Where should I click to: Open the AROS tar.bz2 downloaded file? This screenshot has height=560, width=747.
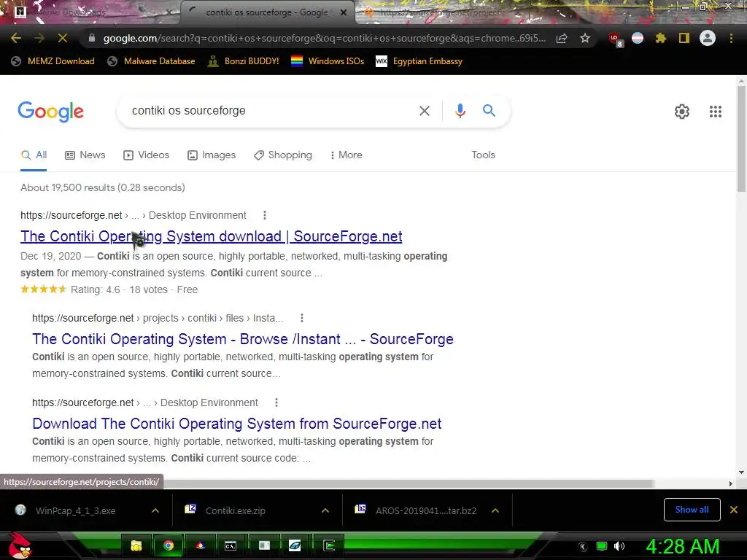click(425, 511)
